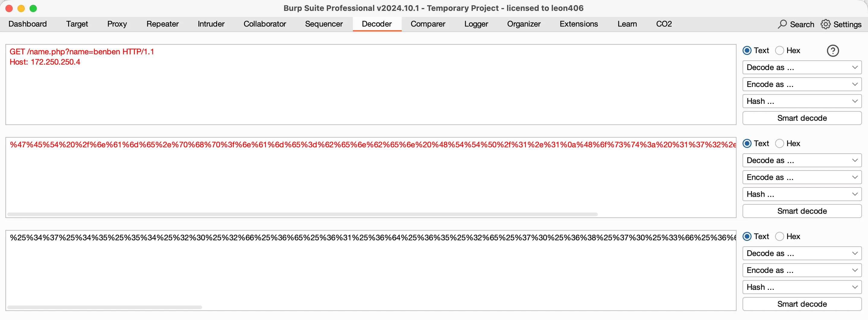Open the CO2 extension tab

click(664, 24)
